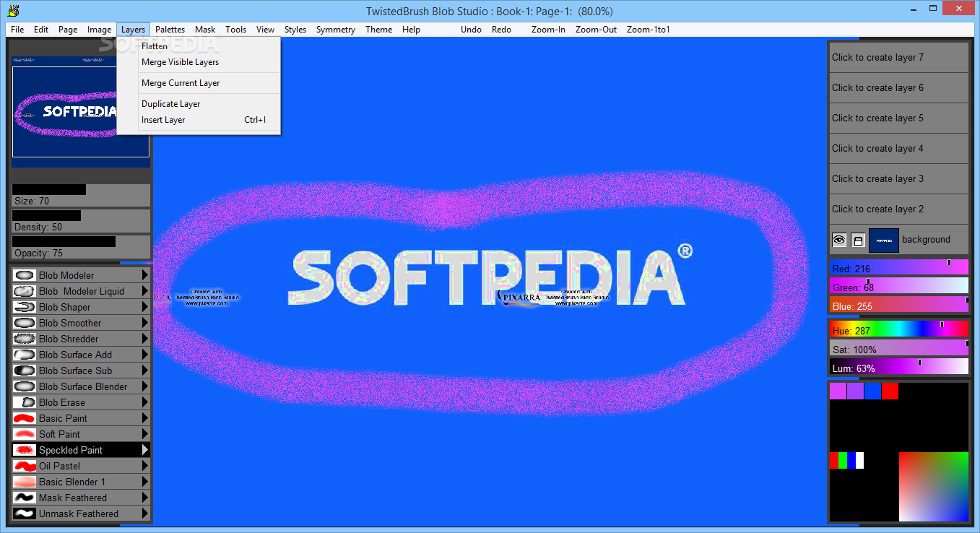The width and height of the screenshot is (980, 533).
Task: Adjust the Red color slider
Action: [898, 267]
